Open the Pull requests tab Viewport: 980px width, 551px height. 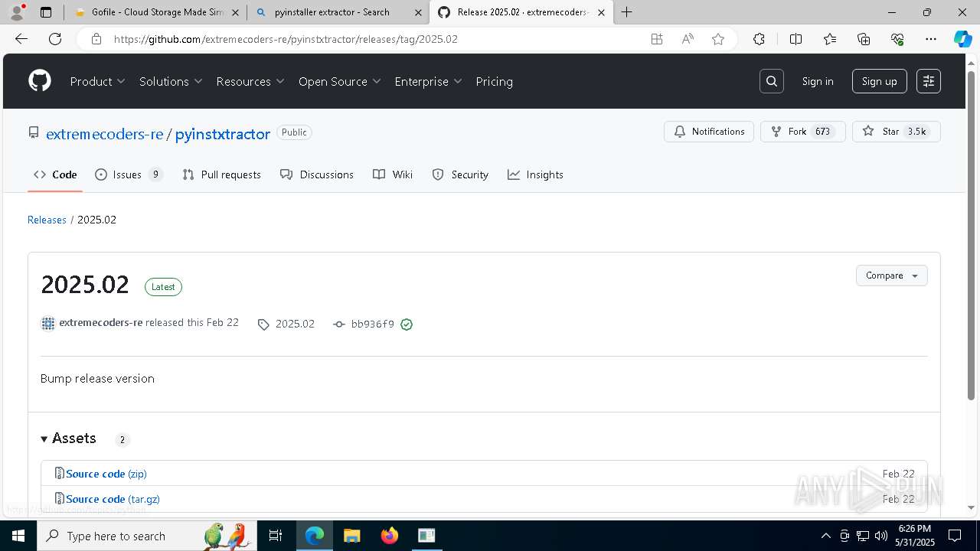click(x=221, y=174)
